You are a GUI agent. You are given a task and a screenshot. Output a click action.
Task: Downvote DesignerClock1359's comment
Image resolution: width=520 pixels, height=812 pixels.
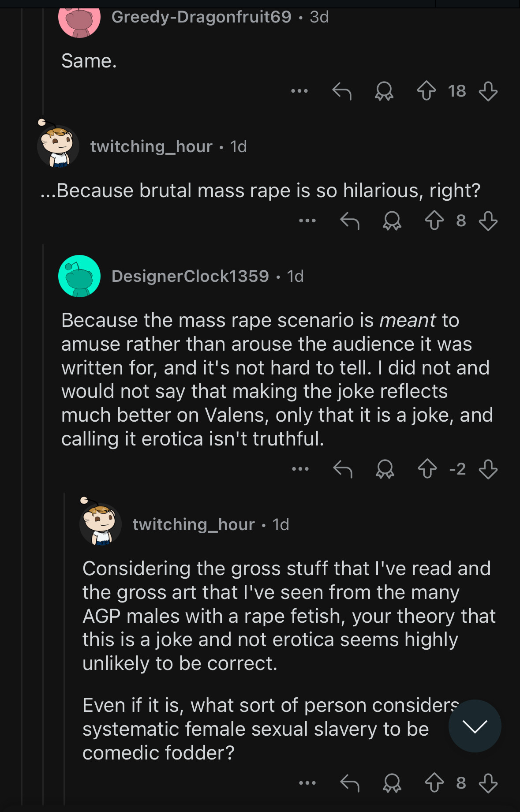[488, 469]
